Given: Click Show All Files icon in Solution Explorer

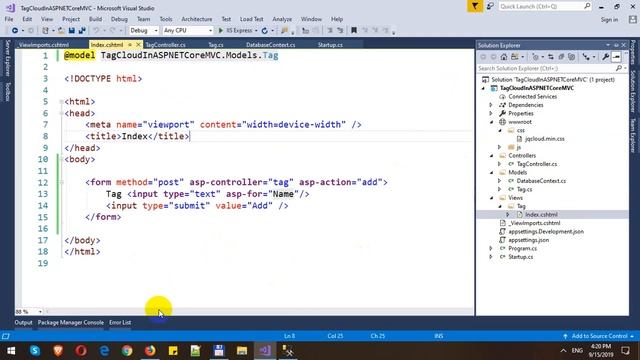Looking at the screenshot, I should (571, 57).
